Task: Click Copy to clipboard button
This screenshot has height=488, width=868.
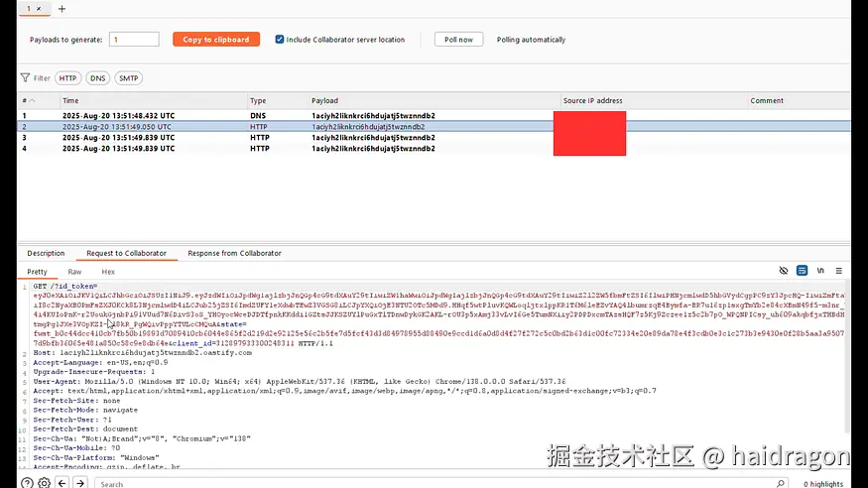Action: (x=216, y=40)
